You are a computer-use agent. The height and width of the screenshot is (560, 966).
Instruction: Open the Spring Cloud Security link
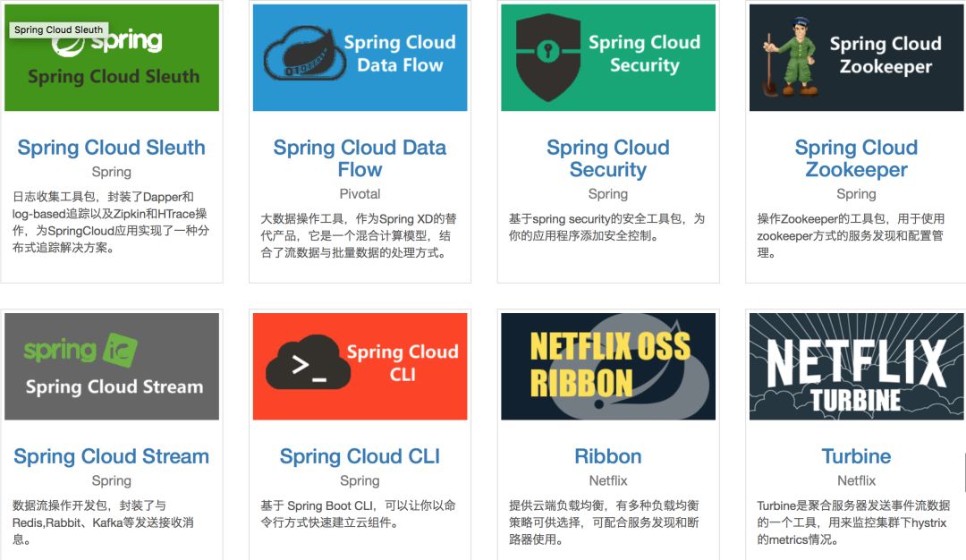[x=608, y=158]
